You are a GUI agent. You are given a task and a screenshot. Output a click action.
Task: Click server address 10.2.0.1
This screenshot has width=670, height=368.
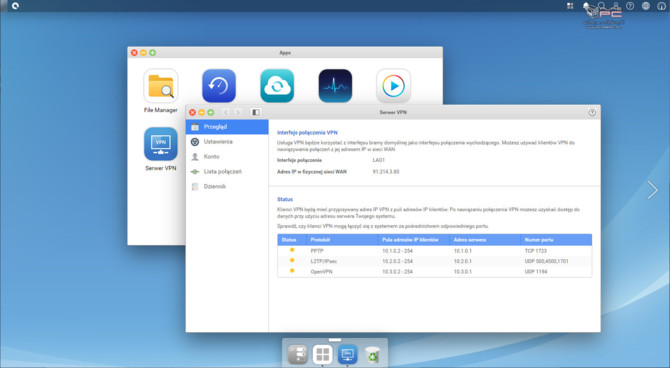463,261
